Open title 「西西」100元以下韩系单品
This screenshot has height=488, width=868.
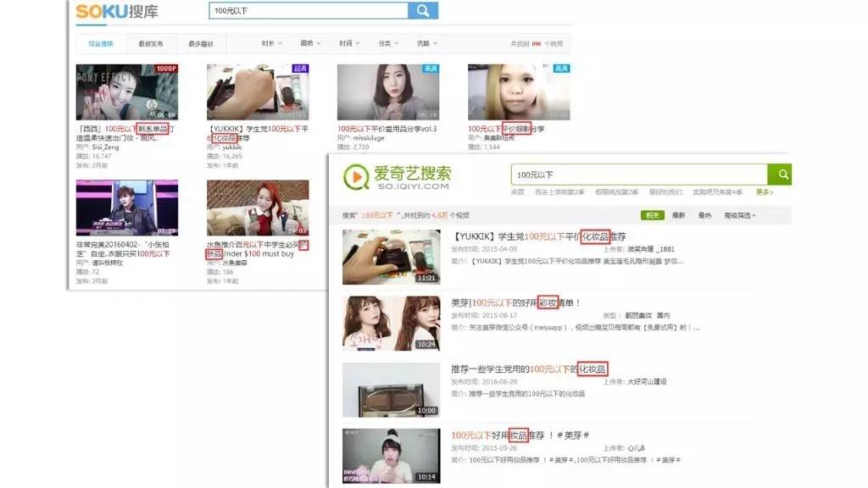(125, 133)
